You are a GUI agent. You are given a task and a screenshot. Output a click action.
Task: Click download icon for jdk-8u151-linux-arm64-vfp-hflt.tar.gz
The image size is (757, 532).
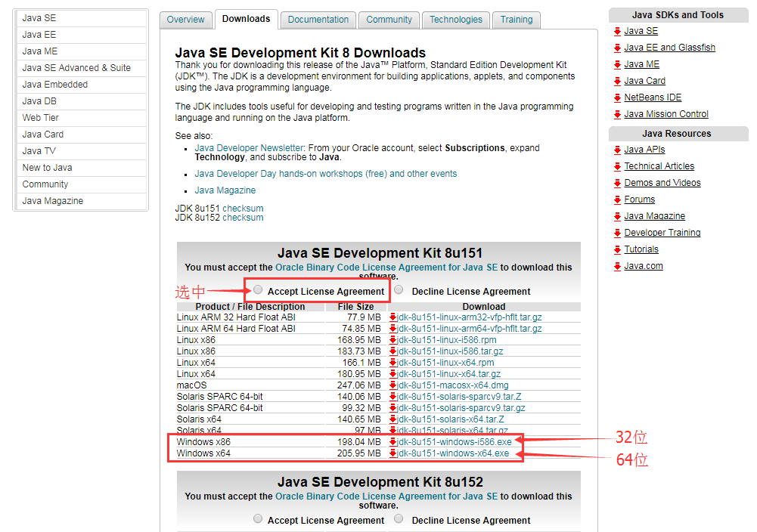[393, 329]
